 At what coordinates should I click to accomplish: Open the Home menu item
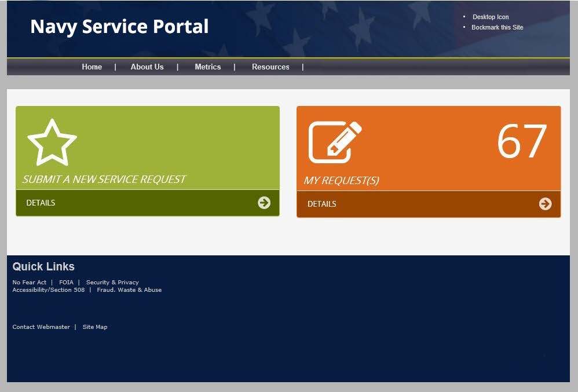[92, 67]
